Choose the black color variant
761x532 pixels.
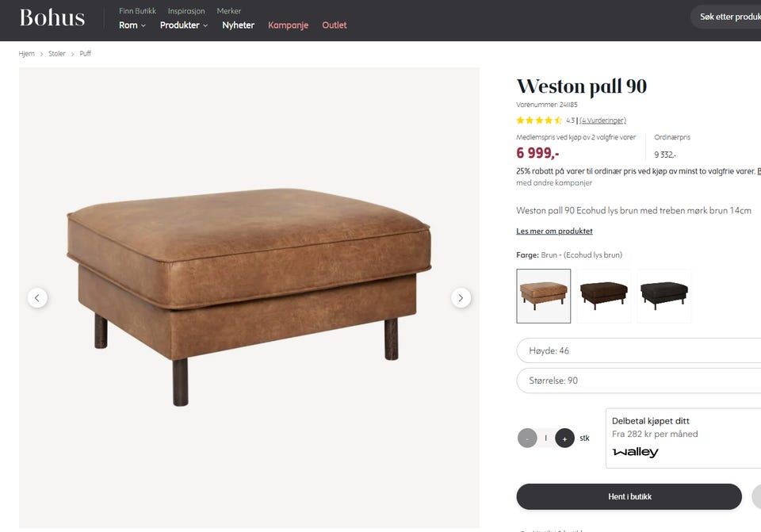[x=664, y=296]
